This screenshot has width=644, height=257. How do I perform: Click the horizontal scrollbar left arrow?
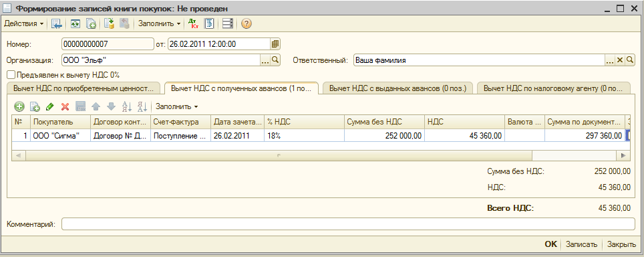coord(19,155)
